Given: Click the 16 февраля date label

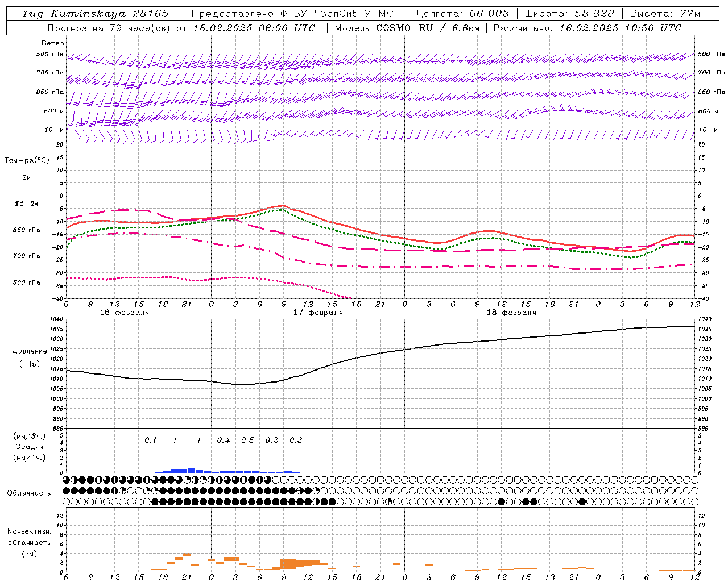Looking at the screenshot, I should point(125,313).
